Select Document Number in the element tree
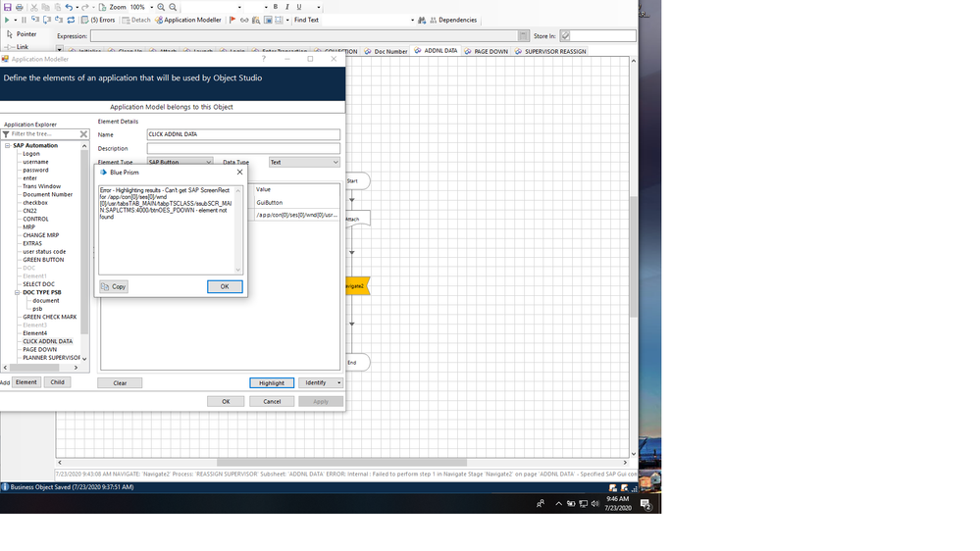Viewport: 980px width, 551px height. pyautogui.click(x=47, y=195)
